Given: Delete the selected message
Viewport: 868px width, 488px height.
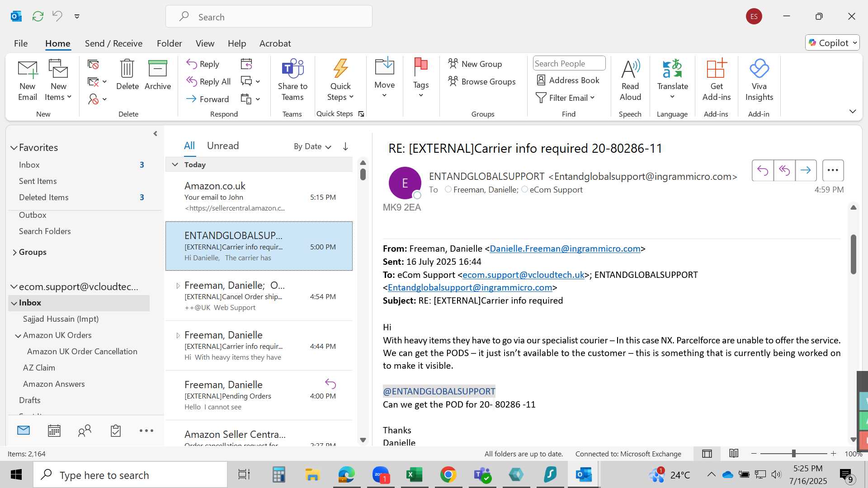Looking at the screenshot, I should tap(127, 75).
